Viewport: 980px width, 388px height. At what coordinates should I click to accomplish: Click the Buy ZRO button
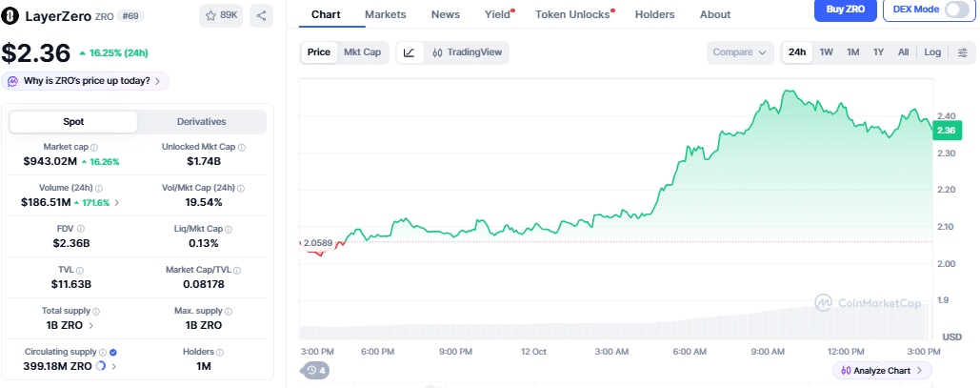click(x=846, y=9)
